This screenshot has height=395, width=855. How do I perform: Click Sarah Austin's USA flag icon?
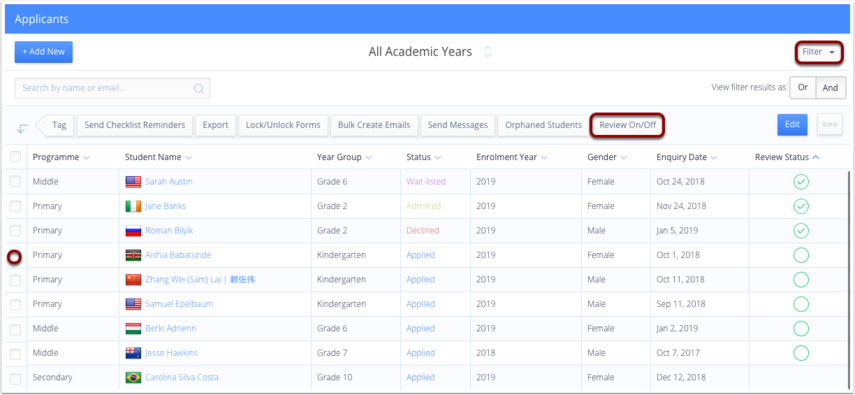[x=133, y=182]
